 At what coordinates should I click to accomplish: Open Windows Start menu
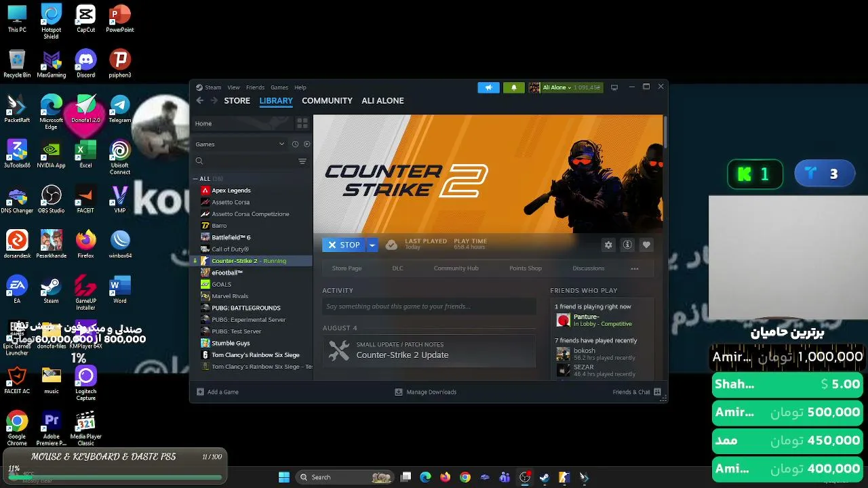coord(284,477)
